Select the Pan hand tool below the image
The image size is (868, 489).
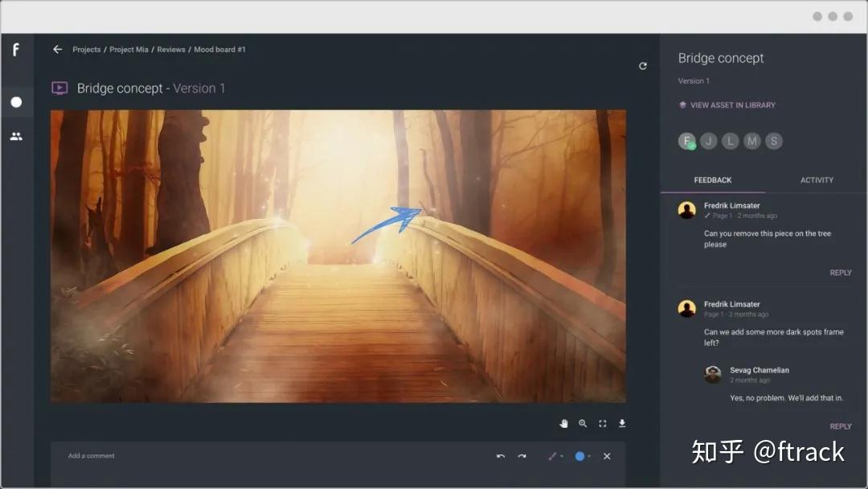pyautogui.click(x=564, y=423)
